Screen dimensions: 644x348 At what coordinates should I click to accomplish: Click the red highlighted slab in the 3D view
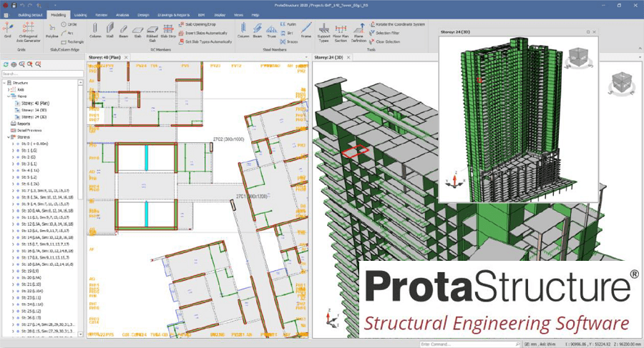pos(355,151)
